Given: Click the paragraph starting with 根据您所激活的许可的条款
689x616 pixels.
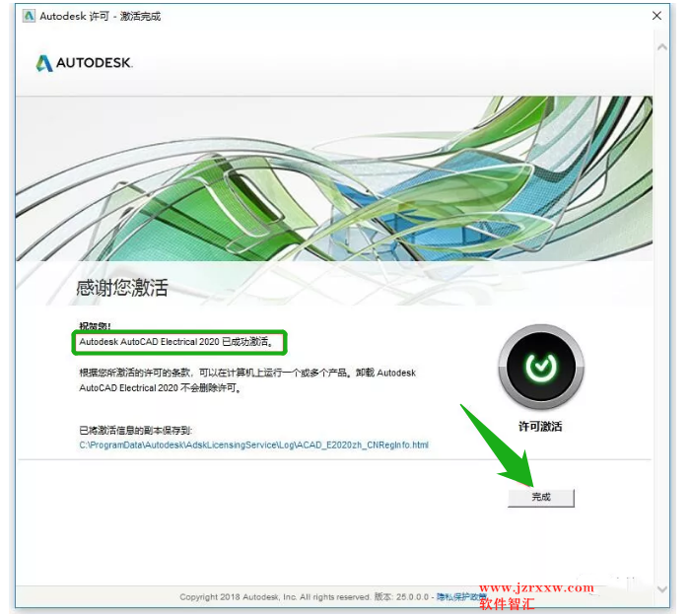Looking at the screenshot, I should pyautogui.click(x=247, y=380).
